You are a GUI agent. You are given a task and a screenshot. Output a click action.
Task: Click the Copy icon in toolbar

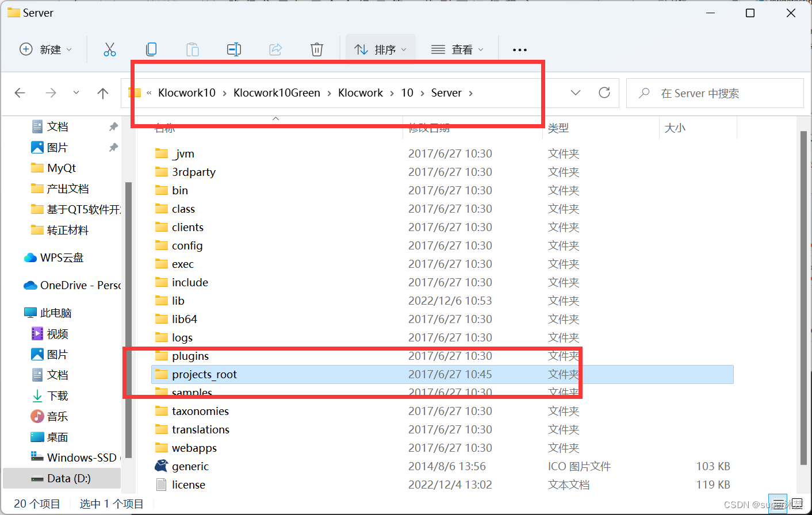pyautogui.click(x=151, y=49)
